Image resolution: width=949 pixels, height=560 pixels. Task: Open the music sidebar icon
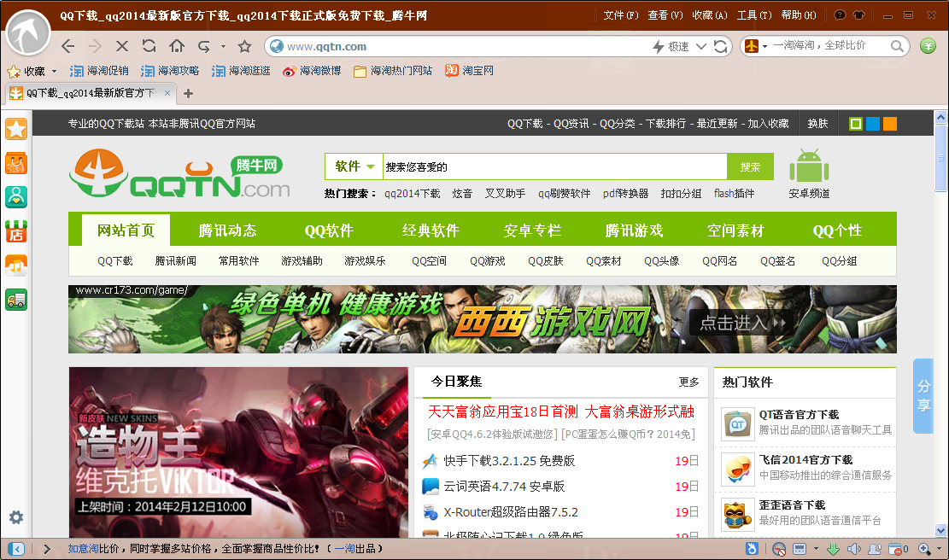pos(16,265)
